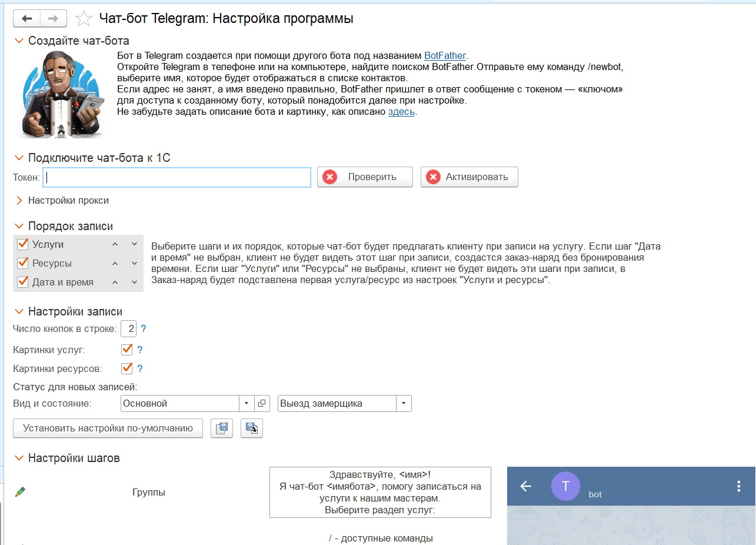Viewport: 756px width, 545px height.
Task: Click Telegram preview back arrow
Action: (526, 486)
